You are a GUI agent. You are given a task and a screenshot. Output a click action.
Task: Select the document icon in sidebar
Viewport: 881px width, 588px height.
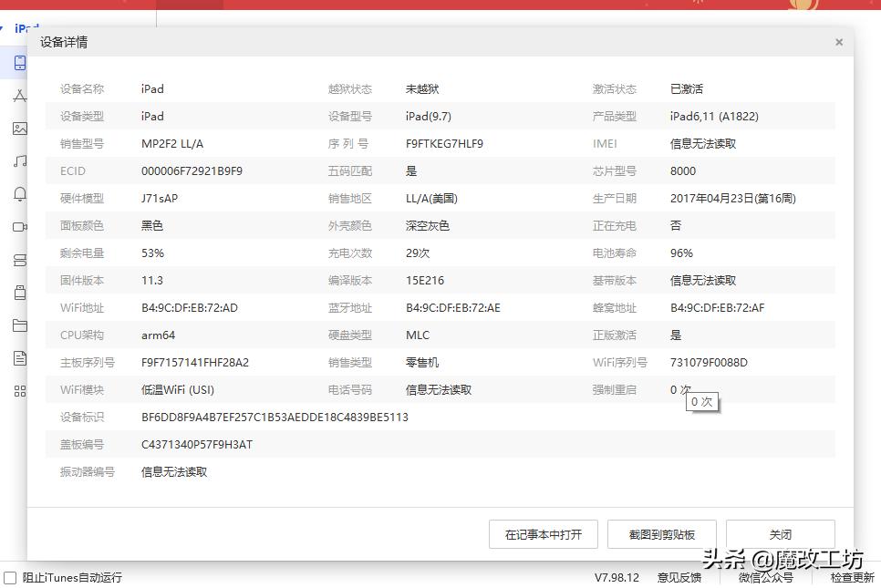pos(20,358)
